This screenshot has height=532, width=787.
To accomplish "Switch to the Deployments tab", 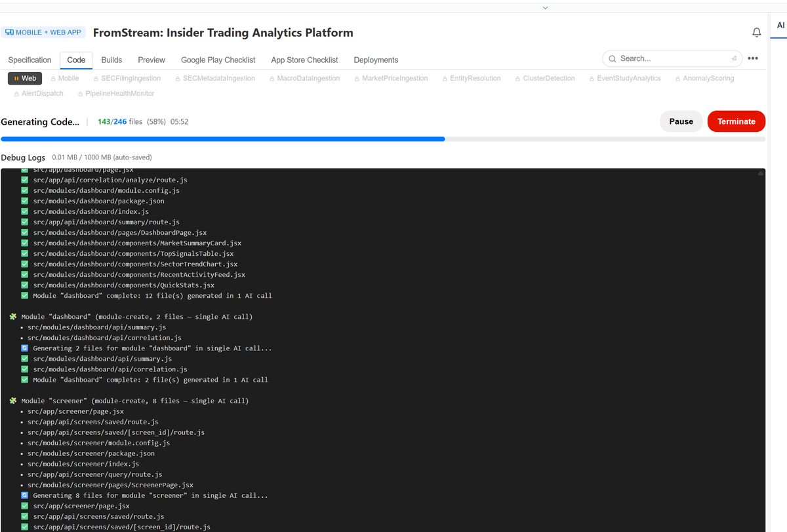I will [x=376, y=60].
